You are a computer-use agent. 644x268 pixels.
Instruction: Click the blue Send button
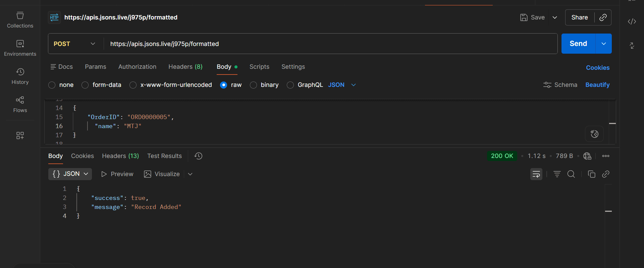coord(578,44)
